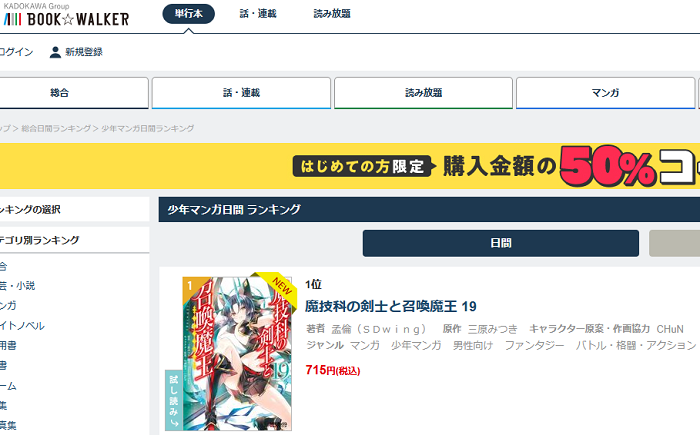The height and width of the screenshot is (435, 700).
Task: Select the 単行本 header tab
Action: (x=188, y=14)
